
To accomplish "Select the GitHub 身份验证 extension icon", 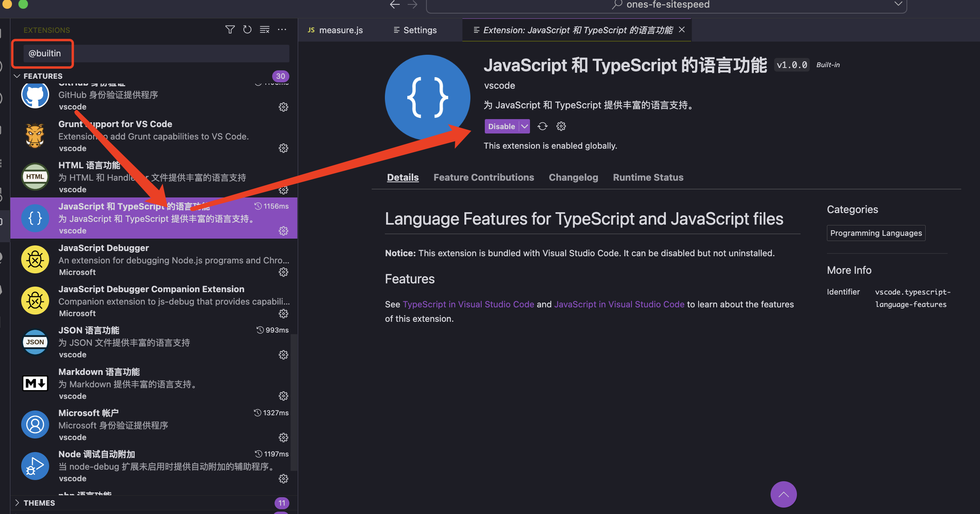I will pos(35,95).
